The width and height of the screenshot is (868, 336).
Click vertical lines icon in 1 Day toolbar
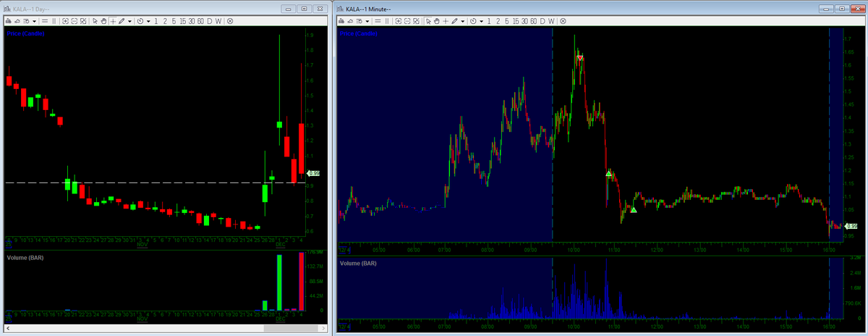coord(54,21)
